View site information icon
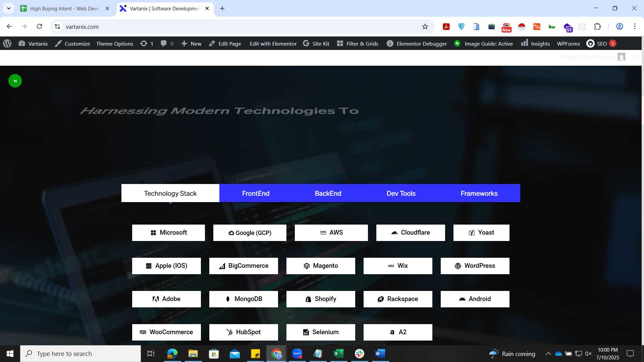This screenshot has width=644, height=362. coord(57,26)
